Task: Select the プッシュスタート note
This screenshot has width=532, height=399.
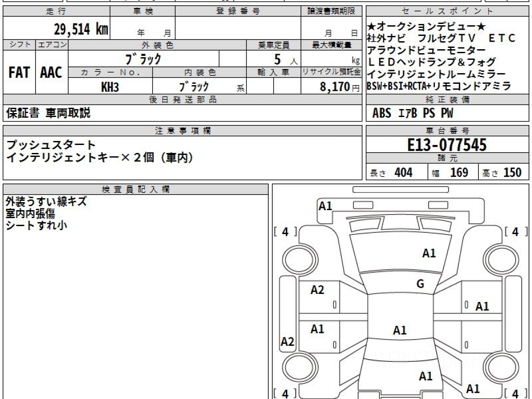Action: coord(51,145)
